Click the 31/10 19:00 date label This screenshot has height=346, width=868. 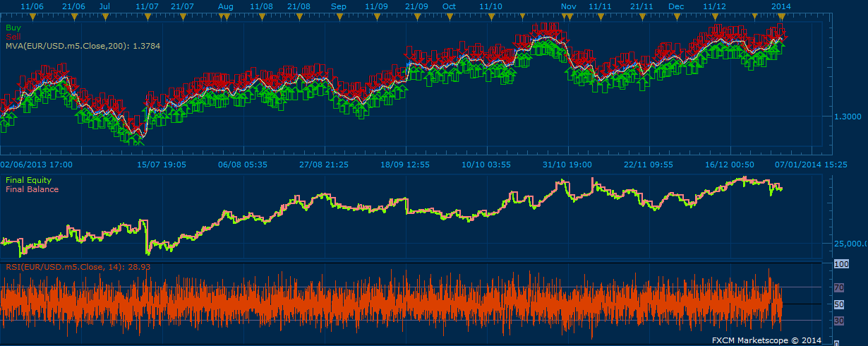pos(567,164)
